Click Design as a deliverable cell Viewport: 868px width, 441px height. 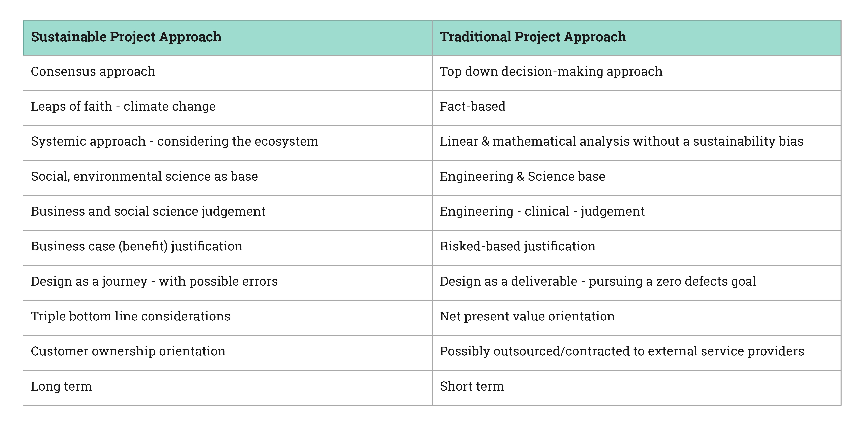(597, 282)
